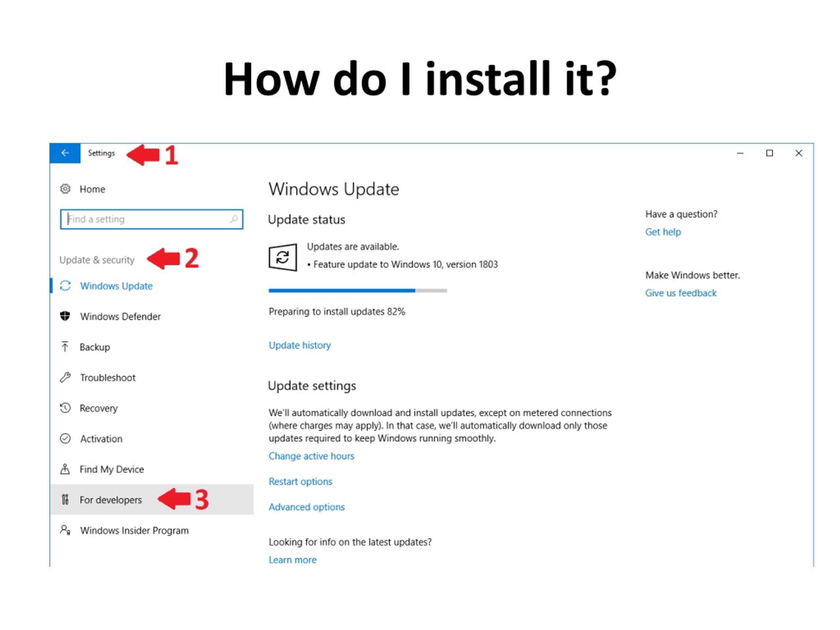Screen dimensions: 840x630
Task: Click the 'Windows Update' page heading
Action: point(334,189)
